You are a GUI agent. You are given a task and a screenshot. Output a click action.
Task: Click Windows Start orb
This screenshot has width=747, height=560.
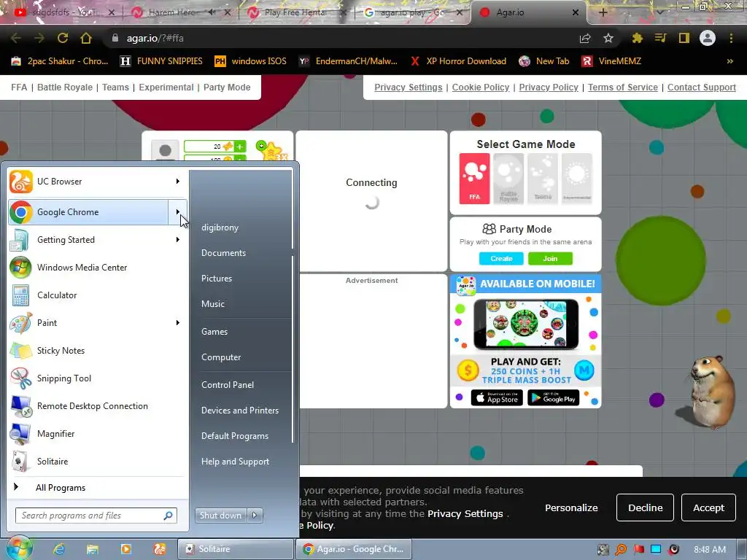click(x=19, y=548)
